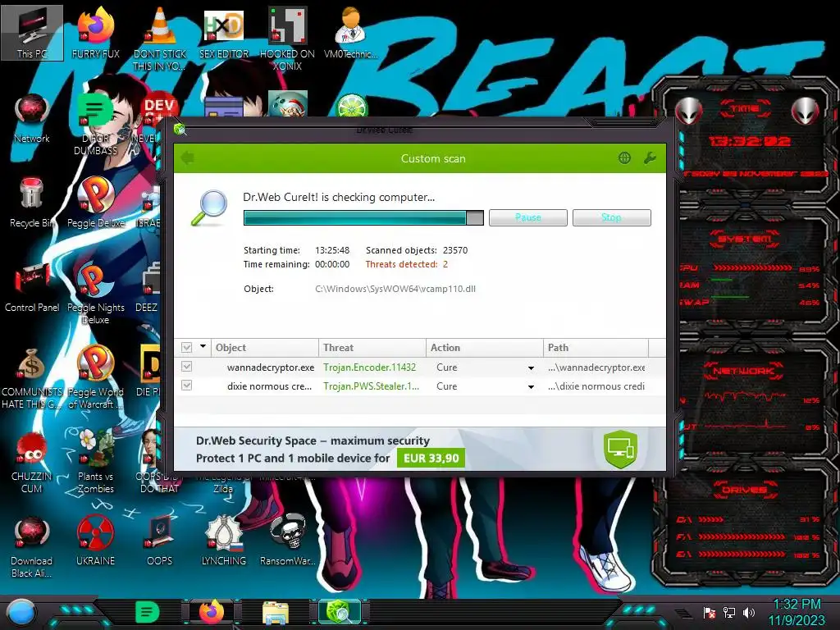Sort by the Object column header
Viewport: 840px width, 630px height.
[265, 348]
